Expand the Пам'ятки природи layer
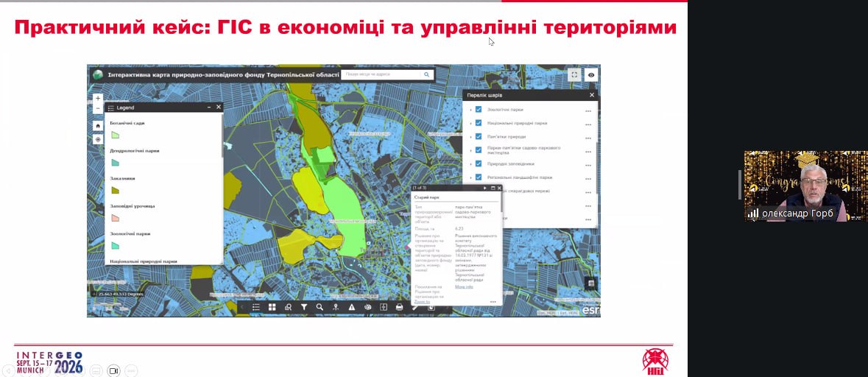Viewport: 868px width, 377px height. click(470, 137)
